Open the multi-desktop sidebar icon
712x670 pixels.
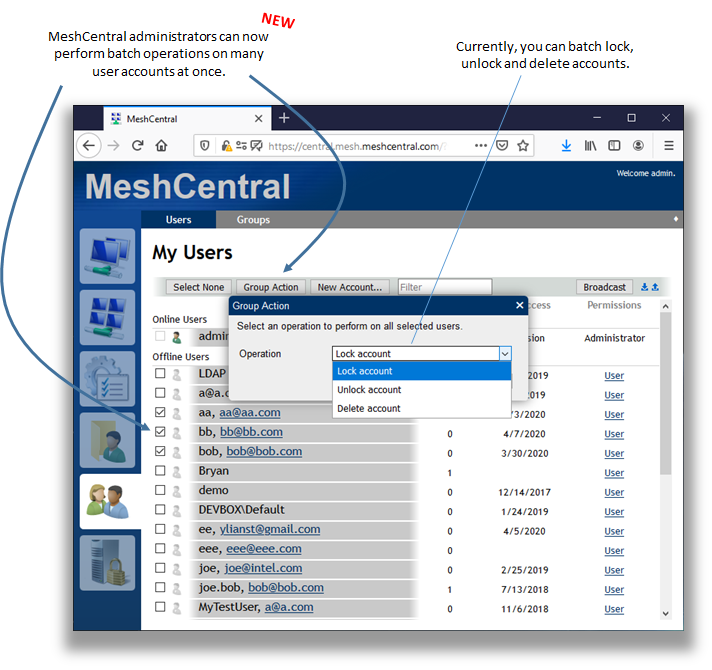point(107,317)
